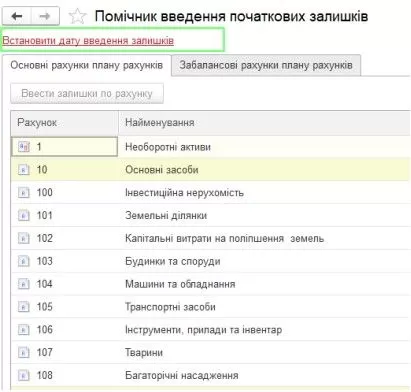Click the account icon in row 10
The height and width of the screenshot is (392, 411).
[x=24, y=170]
